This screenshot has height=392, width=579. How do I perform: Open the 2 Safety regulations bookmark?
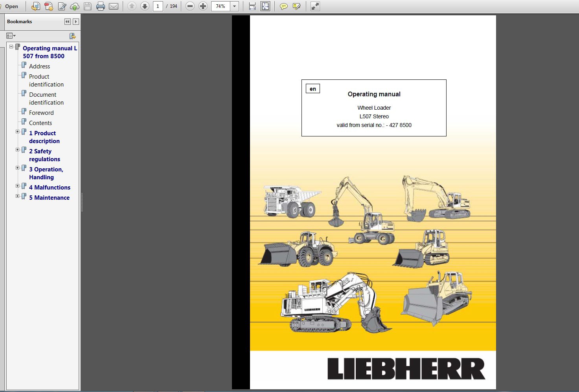pos(44,155)
